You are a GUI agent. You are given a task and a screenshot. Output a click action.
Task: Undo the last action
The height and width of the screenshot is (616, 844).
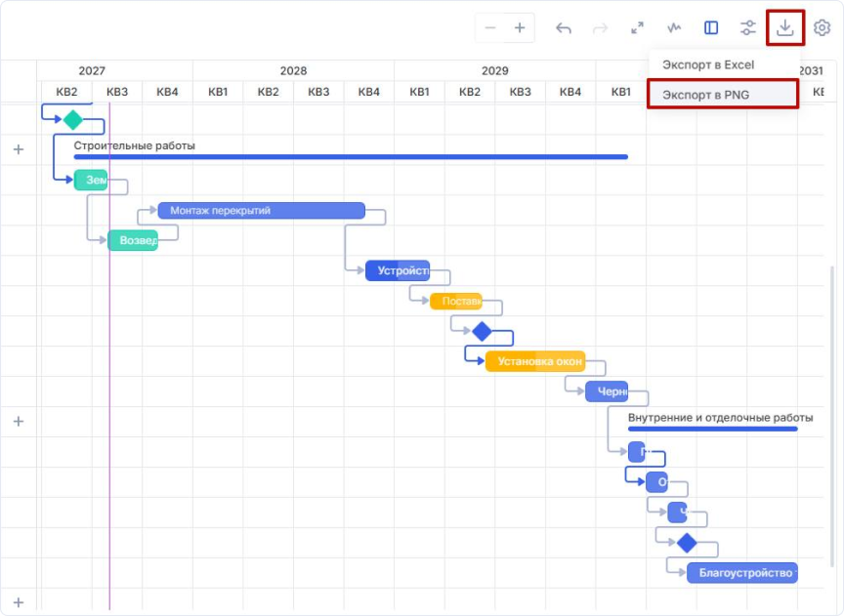tap(564, 28)
